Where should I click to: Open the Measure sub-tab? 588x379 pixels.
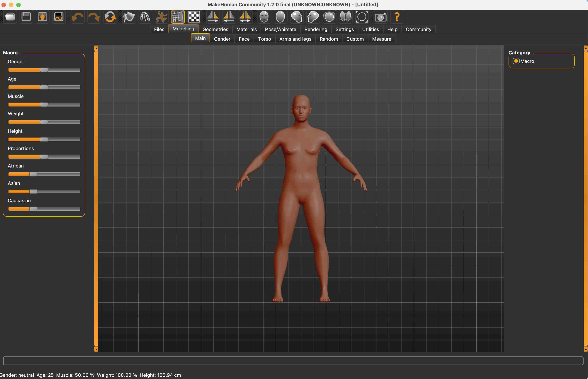(x=381, y=39)
